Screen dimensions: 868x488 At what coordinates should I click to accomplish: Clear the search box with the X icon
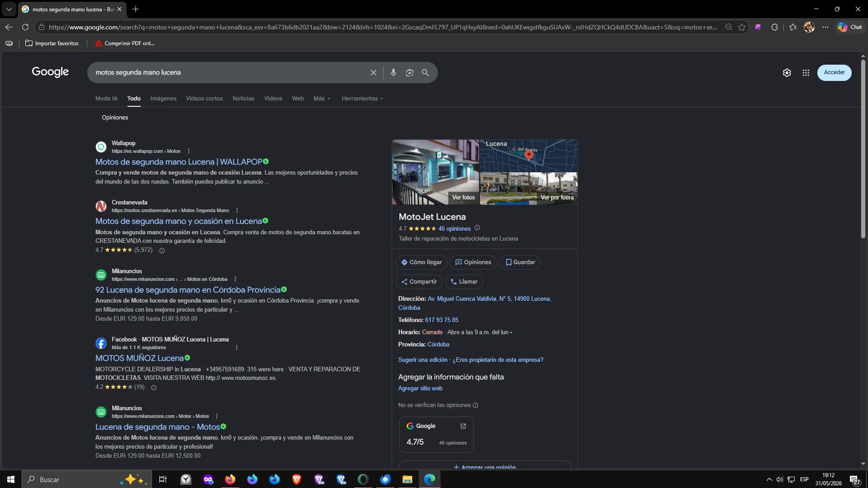click(x=373, y=72)
